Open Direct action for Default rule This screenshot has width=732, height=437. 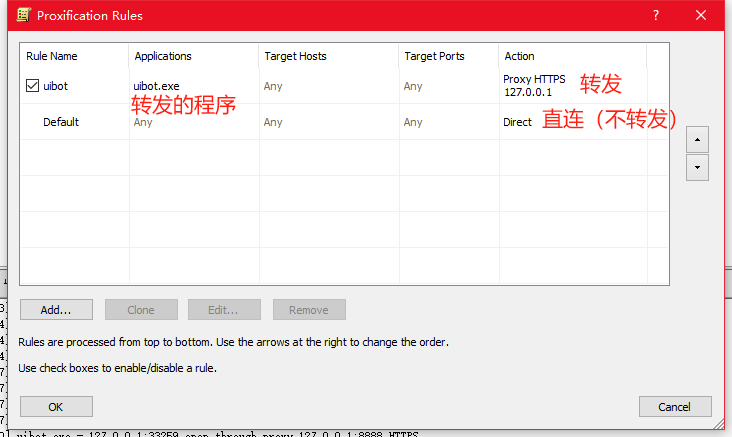coord(518,122)
